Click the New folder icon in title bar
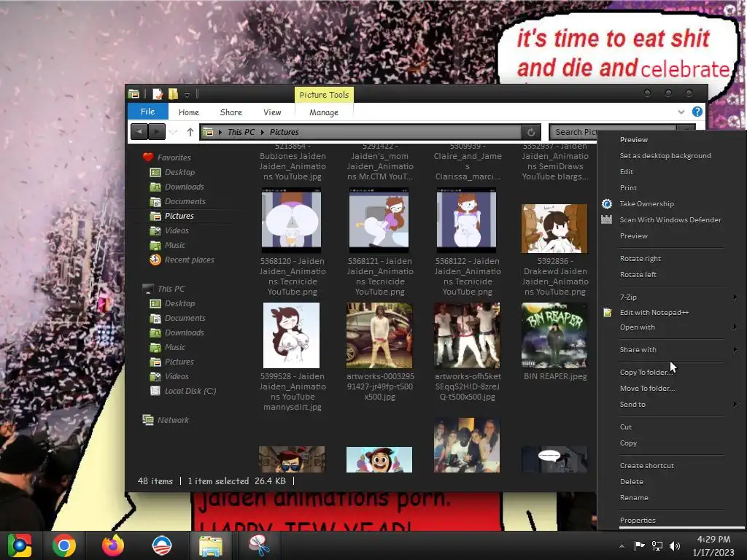 173,94
